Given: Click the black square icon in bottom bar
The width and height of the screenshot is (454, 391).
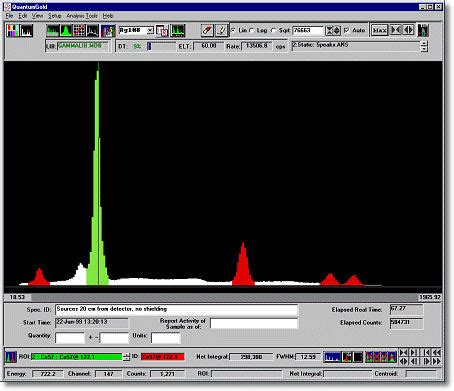Looking at the screenshot, I should point(358,357).
